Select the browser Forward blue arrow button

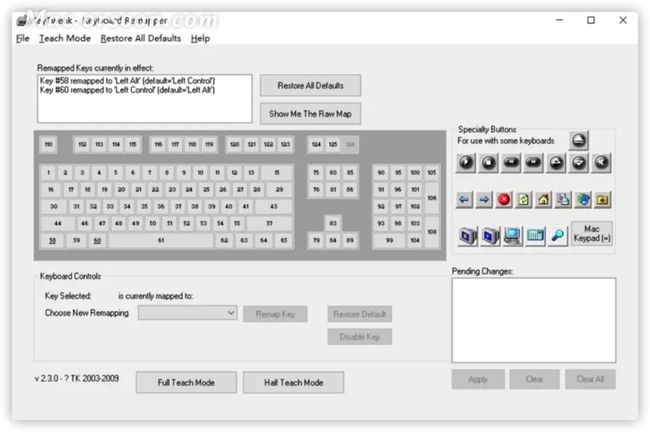tap(484, 200)
